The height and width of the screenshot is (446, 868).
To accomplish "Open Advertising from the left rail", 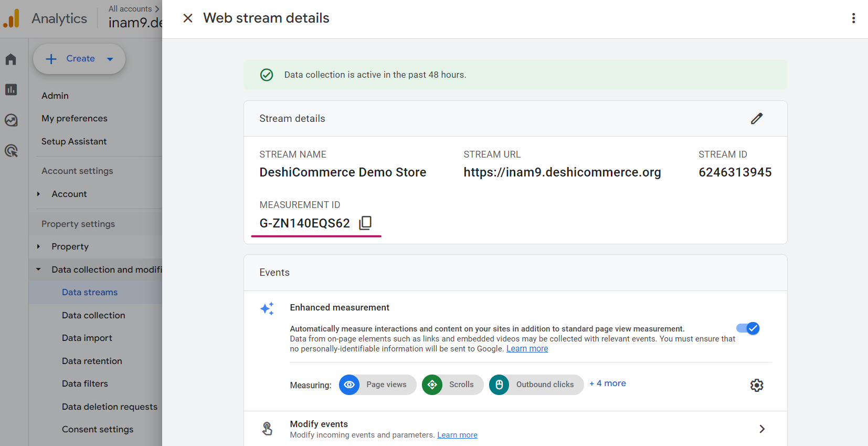I will pyautogui.click(x=11, y=151).
